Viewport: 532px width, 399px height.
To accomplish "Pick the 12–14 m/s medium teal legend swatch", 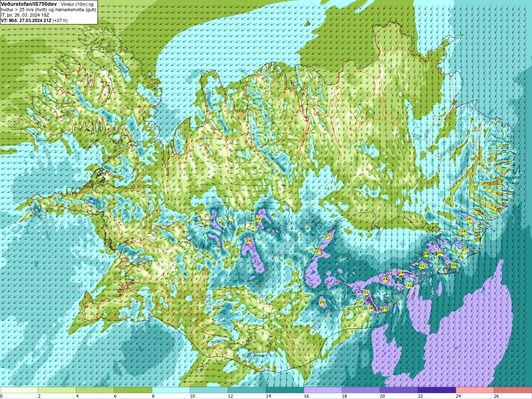I will [x=247, y=390].
